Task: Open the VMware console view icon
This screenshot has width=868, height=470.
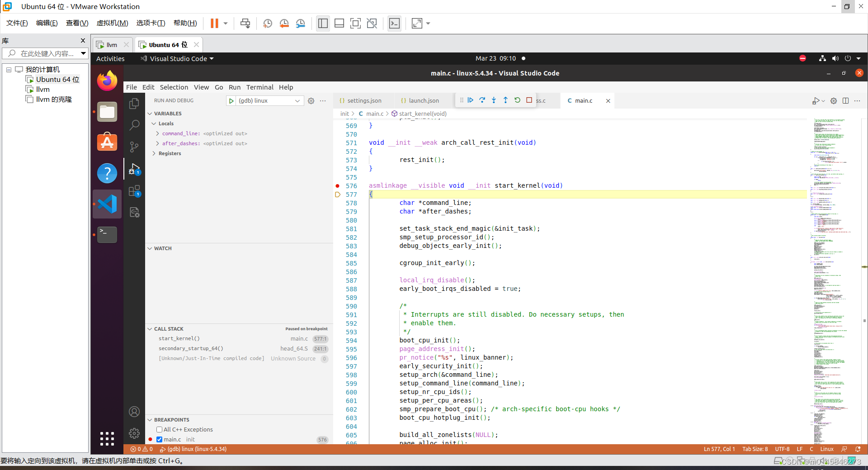Action: click(394, 24)
